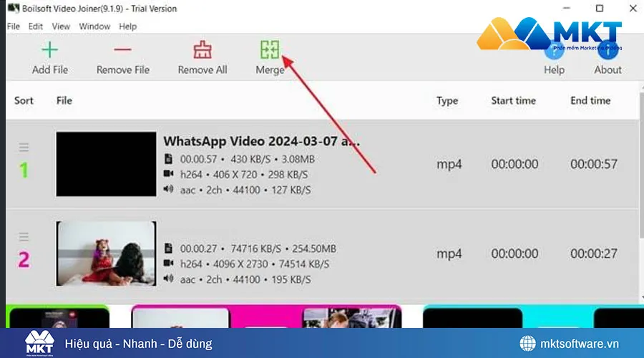This screenshot has width=644, height=358.
Task: Click the start time 00:00:00 in row 2
Action: click(x=514, y=253)
